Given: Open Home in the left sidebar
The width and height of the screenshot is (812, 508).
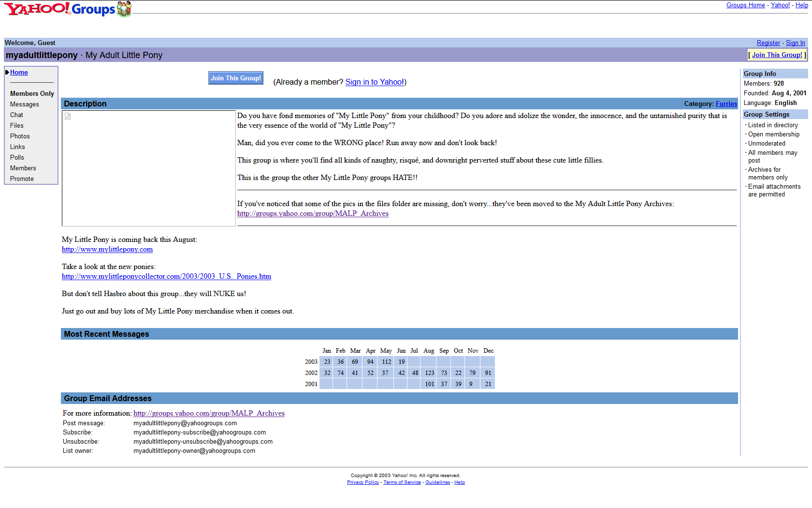Looking at the screenshot, I should pos(19,73).
